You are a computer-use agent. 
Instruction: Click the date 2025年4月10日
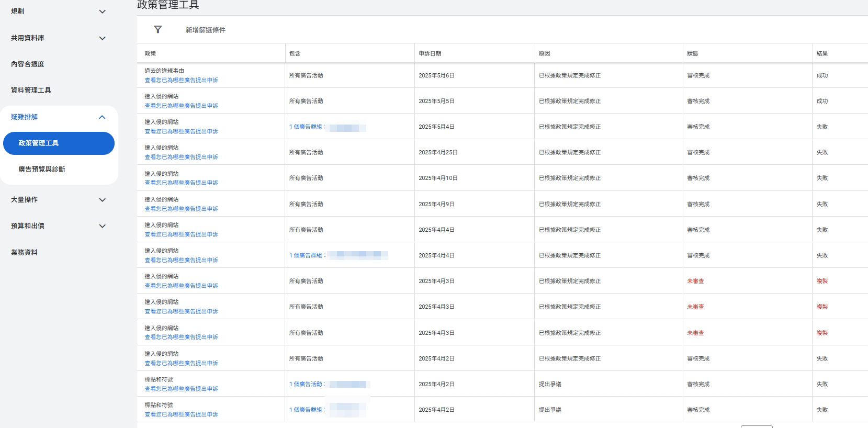(438, 178)
